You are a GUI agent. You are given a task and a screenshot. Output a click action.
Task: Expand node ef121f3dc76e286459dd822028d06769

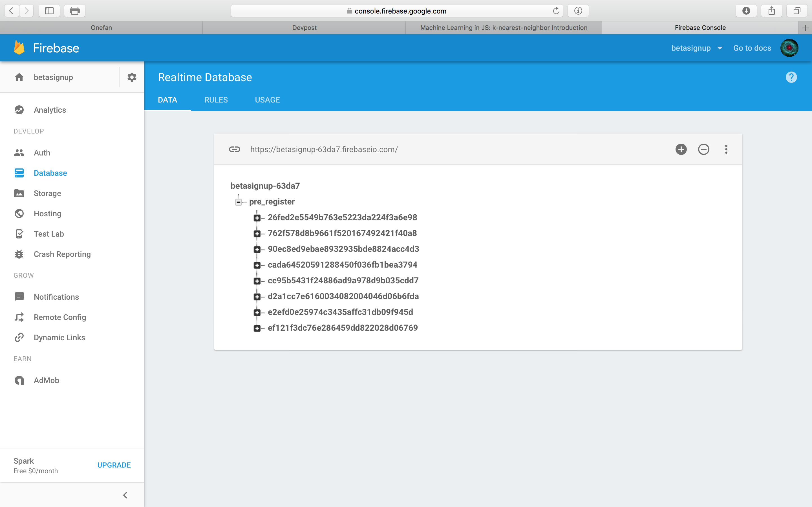[x=257, y=328]
